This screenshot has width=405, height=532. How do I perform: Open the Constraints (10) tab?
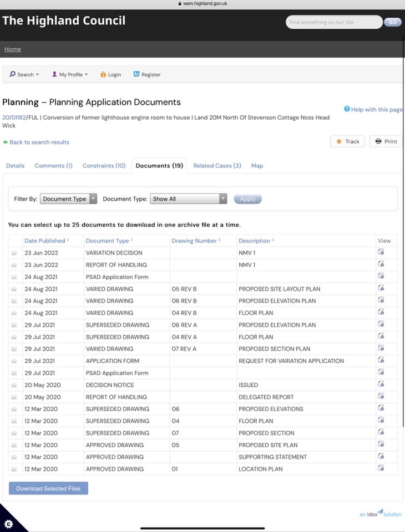[x=104, y=166]
